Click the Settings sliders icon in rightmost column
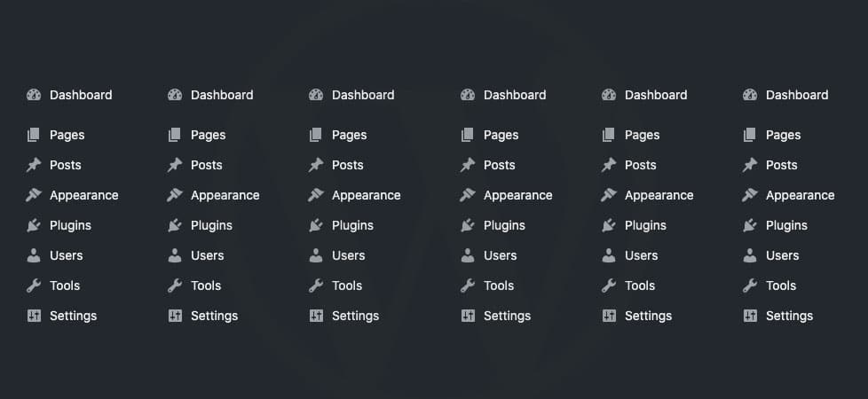The height and width of the screenshot is (399, 868). [750, 316]
